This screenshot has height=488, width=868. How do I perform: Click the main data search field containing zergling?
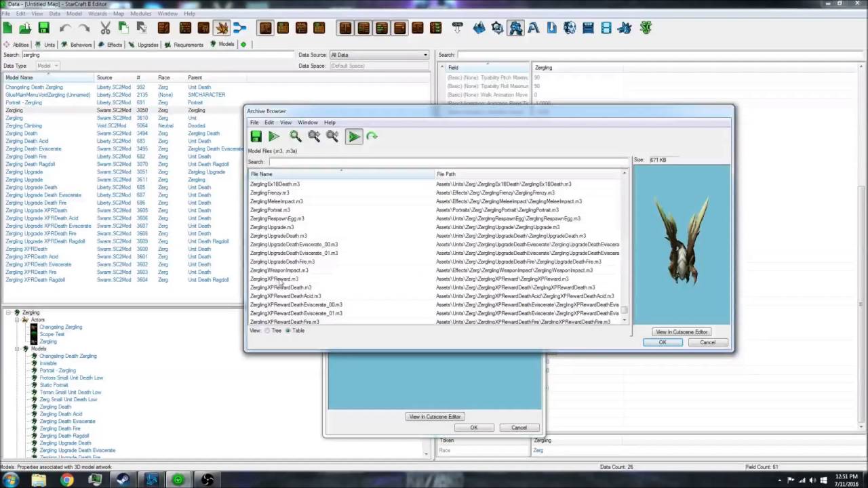pos(159,55)
